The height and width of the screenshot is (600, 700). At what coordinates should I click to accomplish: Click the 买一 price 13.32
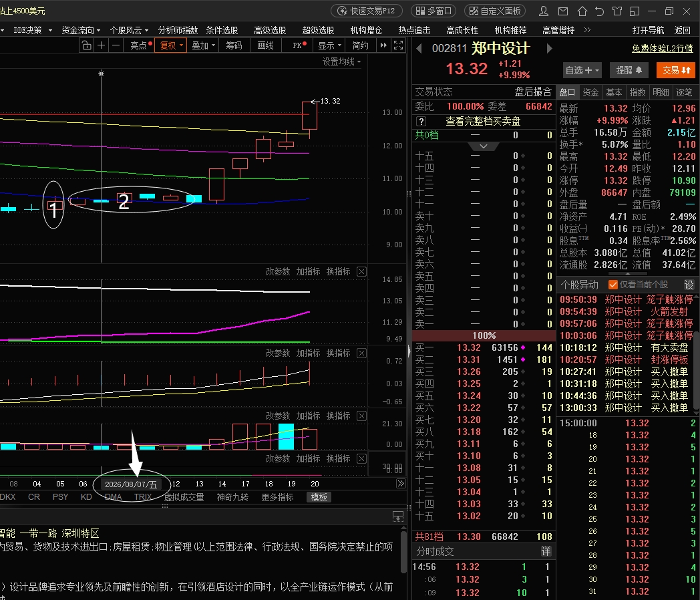(x=469, y=347)
